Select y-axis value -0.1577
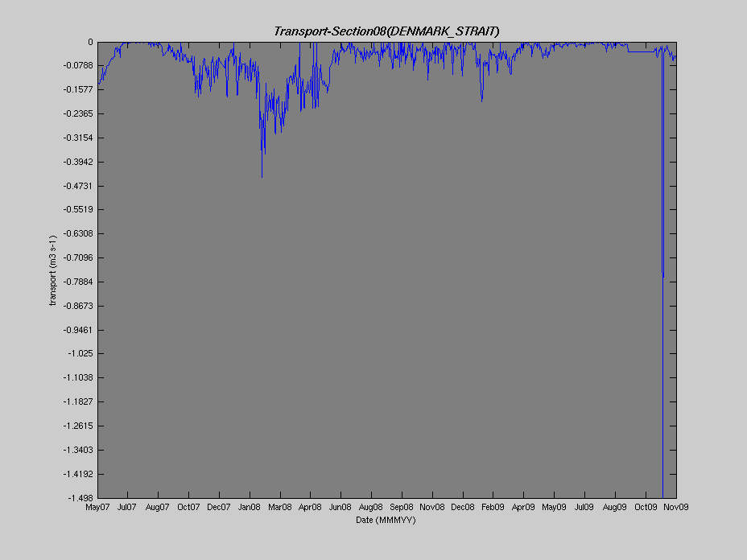Viewport: 747px width, 560px height. tap(78, 89)
